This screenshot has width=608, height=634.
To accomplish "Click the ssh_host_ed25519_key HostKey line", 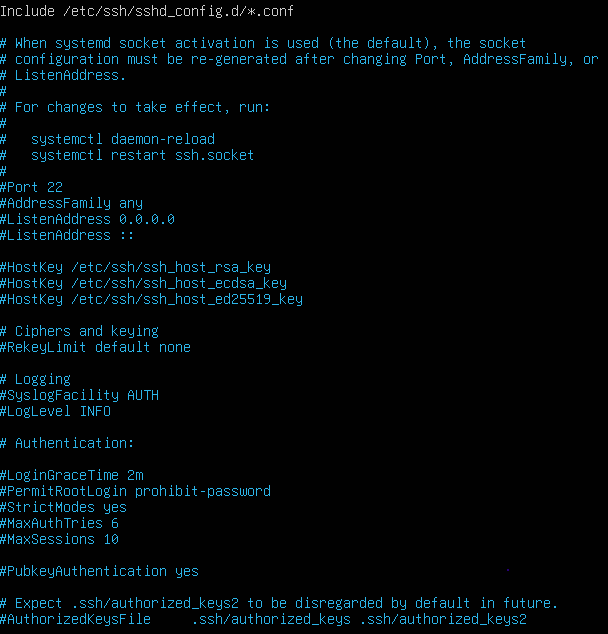I will 151,299.
